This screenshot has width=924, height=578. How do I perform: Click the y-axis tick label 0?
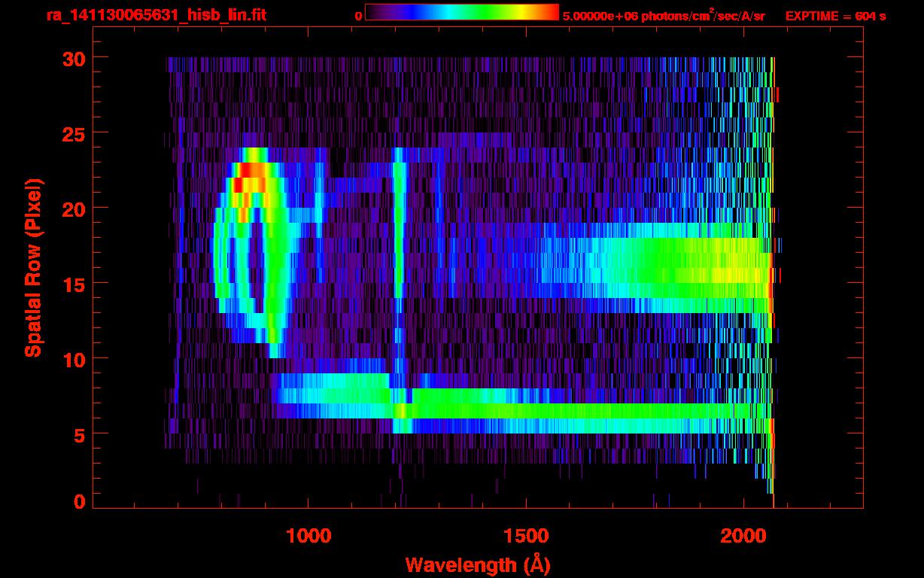pos(79,502)
